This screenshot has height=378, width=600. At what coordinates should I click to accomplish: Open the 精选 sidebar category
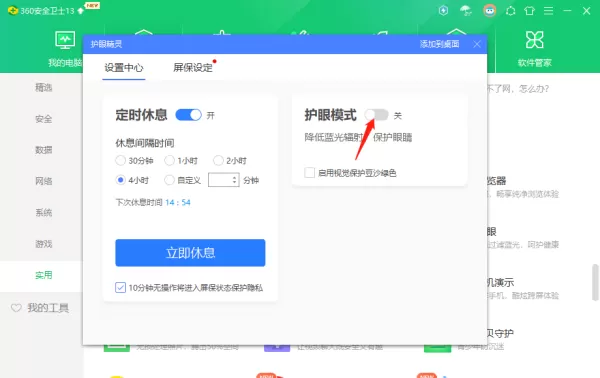43,88
